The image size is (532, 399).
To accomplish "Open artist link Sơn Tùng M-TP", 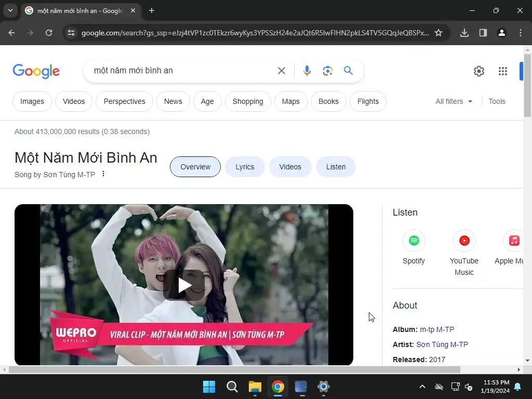I will point(442,344).
